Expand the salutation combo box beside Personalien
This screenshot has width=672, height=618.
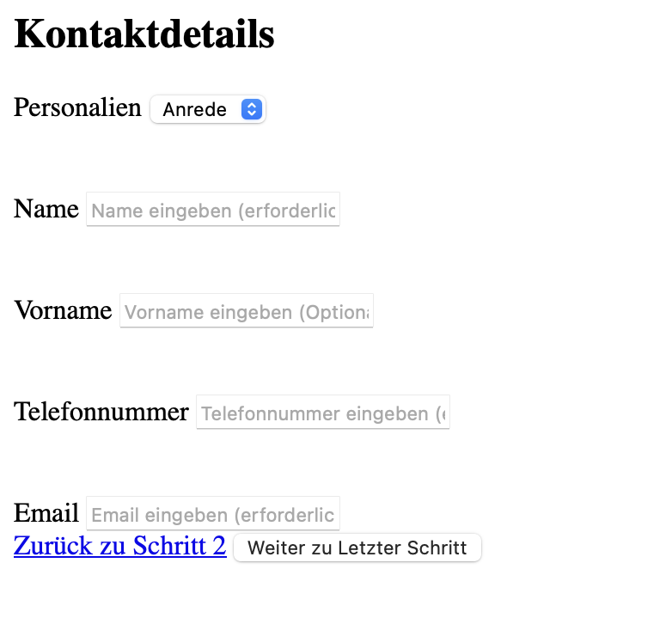pyautogui.click(x=208, y=109)
